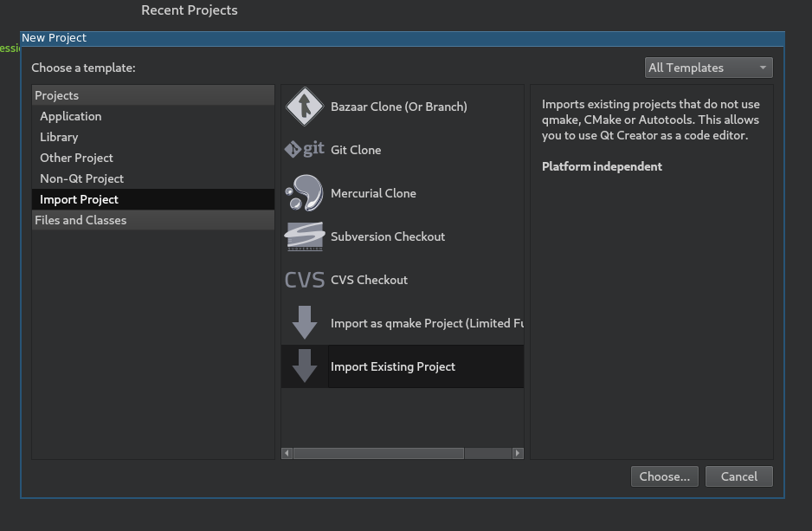The image size is (812, 531).
Task: Select Other Project in the template list
Action: pos(76,157)
